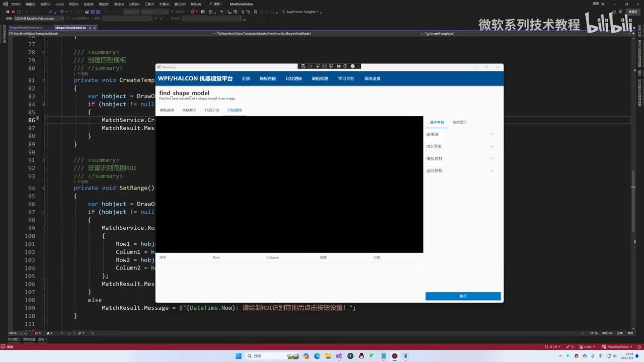The image size is (644, 362).
Task: Open 比较测量 in the MainView header
Action: (x=294, y=78)
